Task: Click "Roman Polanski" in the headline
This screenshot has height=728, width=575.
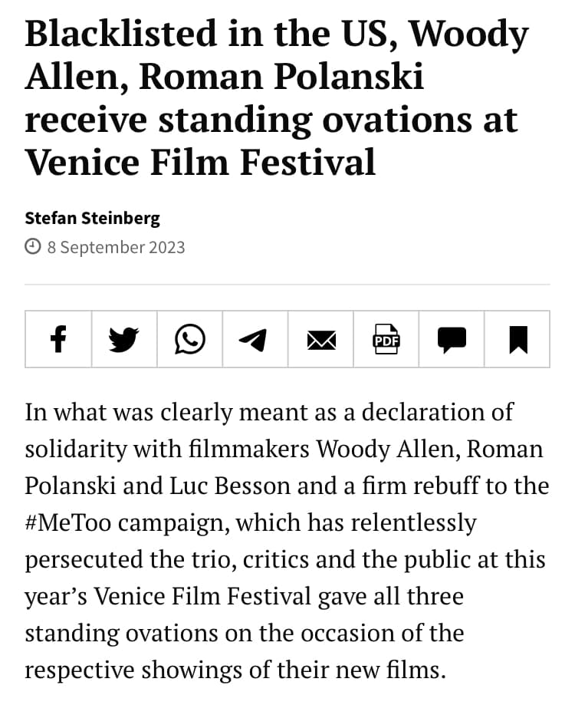Action: click(x=281, y=76)
